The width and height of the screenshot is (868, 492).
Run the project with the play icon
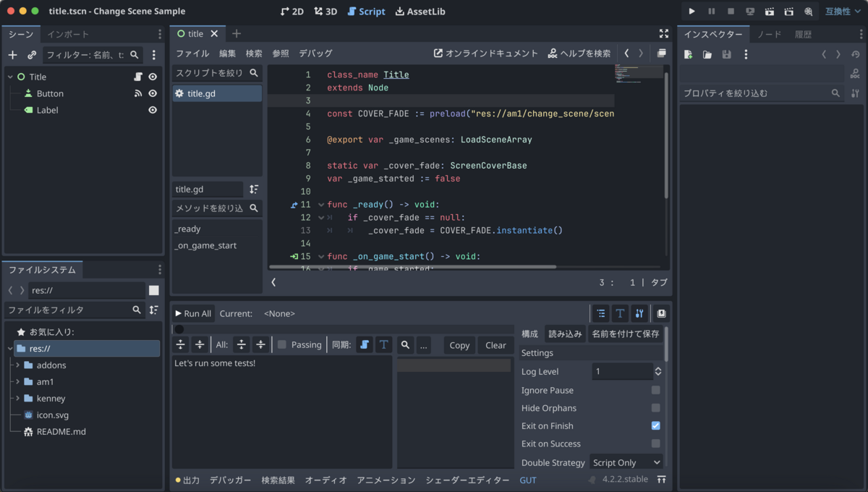(x=692, y=11)
